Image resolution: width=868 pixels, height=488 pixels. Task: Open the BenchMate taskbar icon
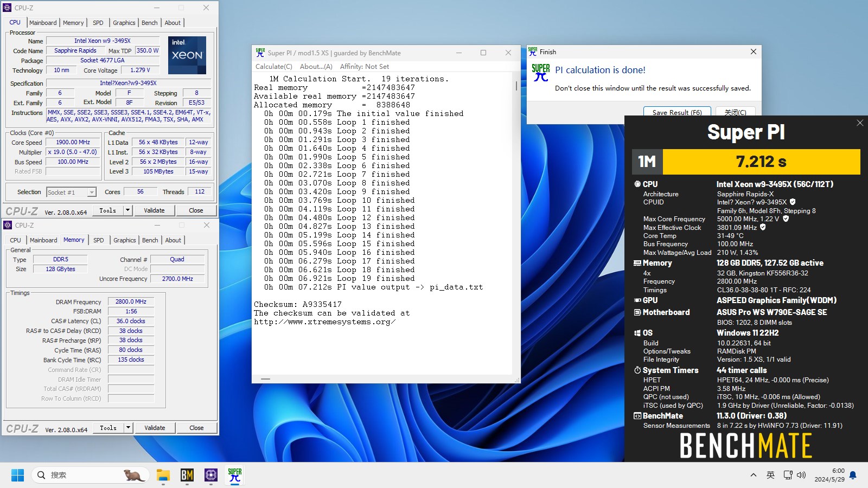click(187, 476)
